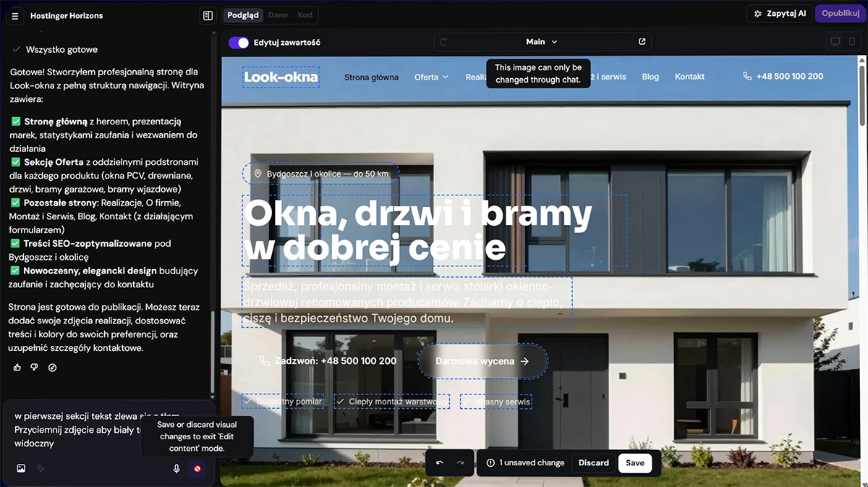The width and height of the screenshot is (868, 487).
Task: Go to Strona główna in site navigation
Action: [371, 77]
